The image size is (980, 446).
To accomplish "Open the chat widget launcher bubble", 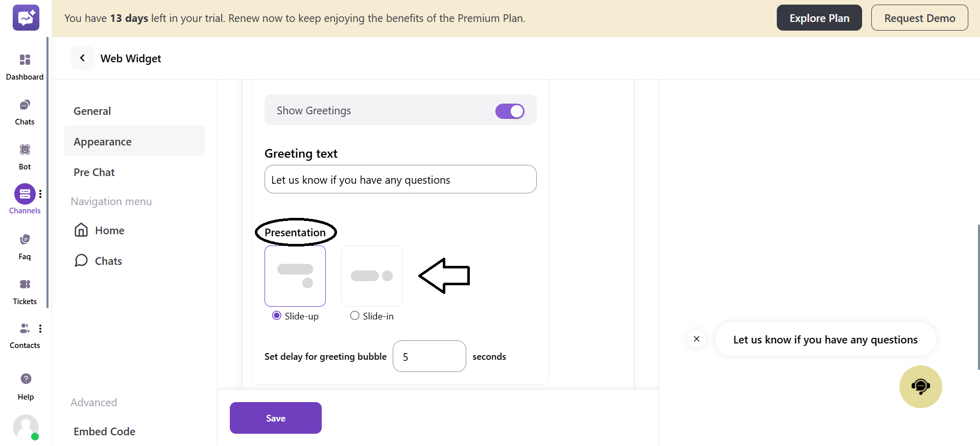I will pos(920,386).
